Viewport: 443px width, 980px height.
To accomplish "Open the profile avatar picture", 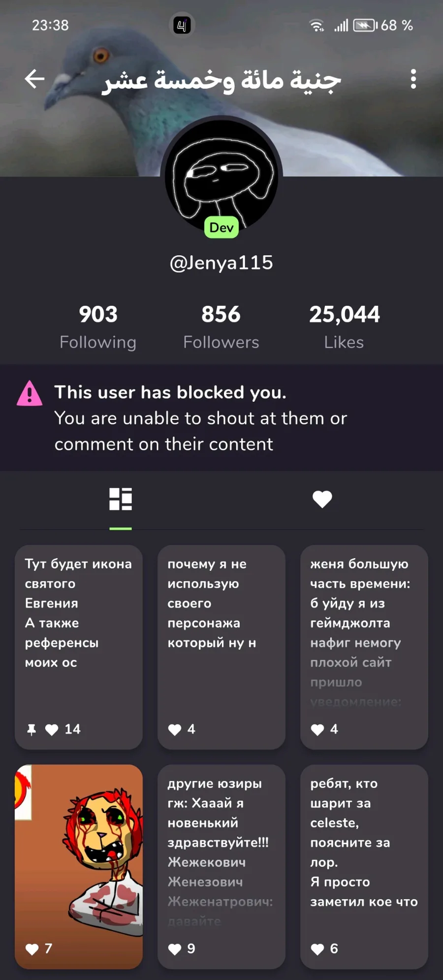I will [x=221, y=176].
